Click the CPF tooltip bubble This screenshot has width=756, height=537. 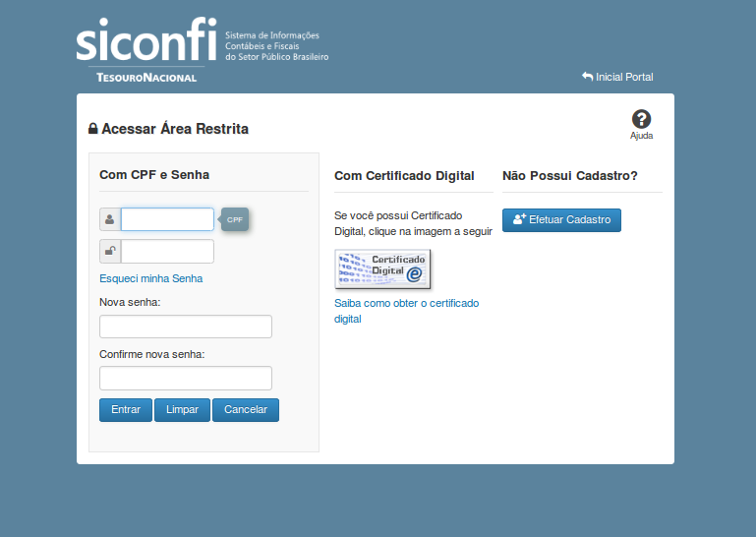tap(235, 219)
